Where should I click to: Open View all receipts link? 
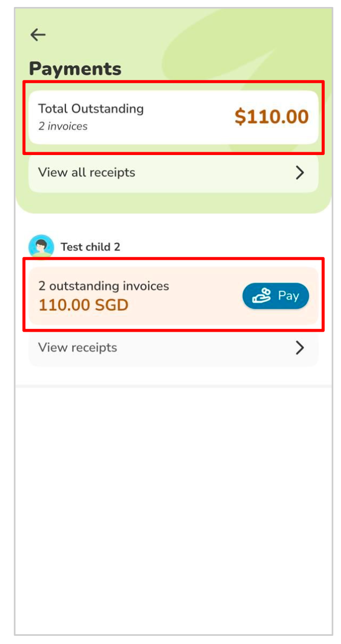tap(87, 173)
